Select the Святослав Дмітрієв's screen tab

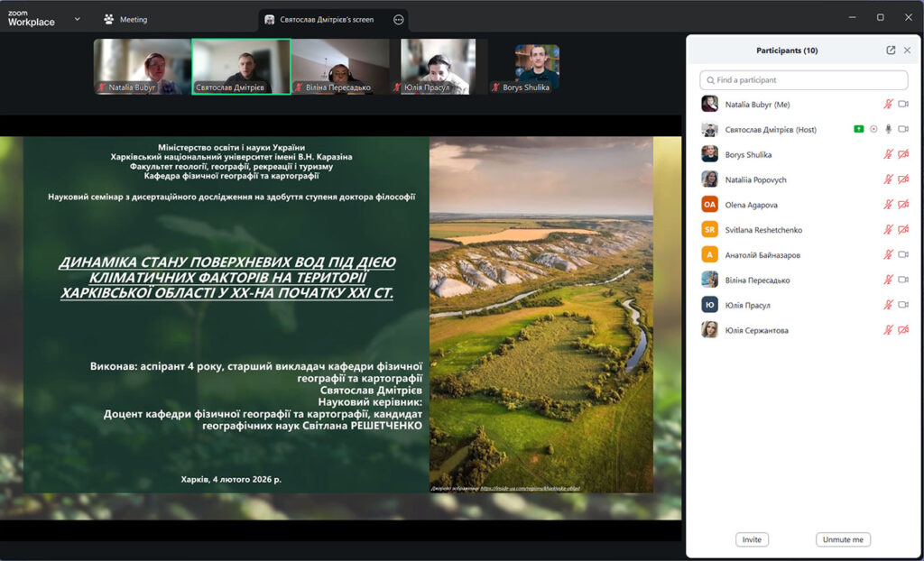pos(325,19)
